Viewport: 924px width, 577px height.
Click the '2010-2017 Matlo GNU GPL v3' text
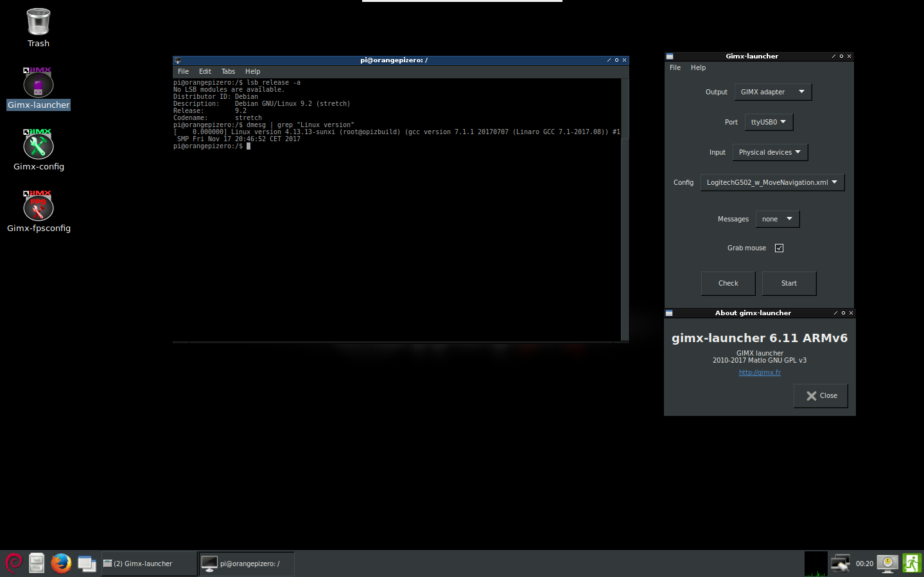tap(760, 360)
